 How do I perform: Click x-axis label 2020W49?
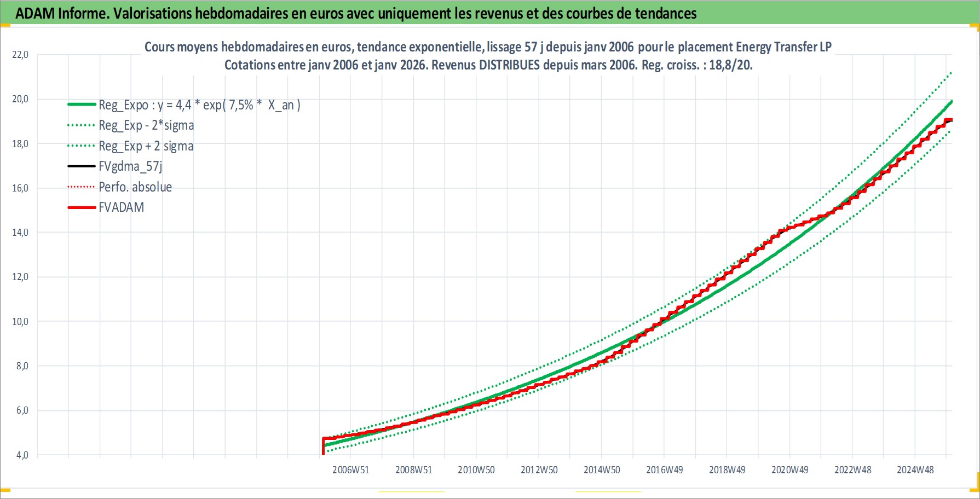pos(790,470)
